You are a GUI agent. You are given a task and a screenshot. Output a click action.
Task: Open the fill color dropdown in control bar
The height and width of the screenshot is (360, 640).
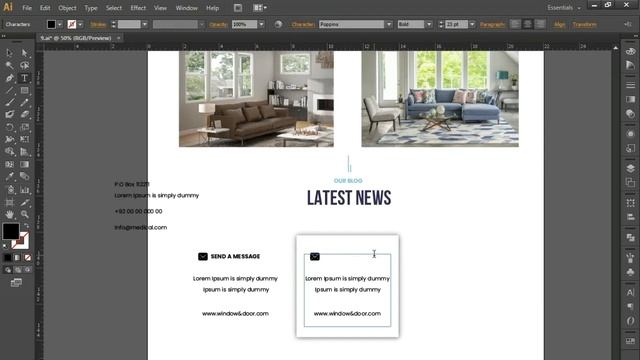click(x=60, y=24)
